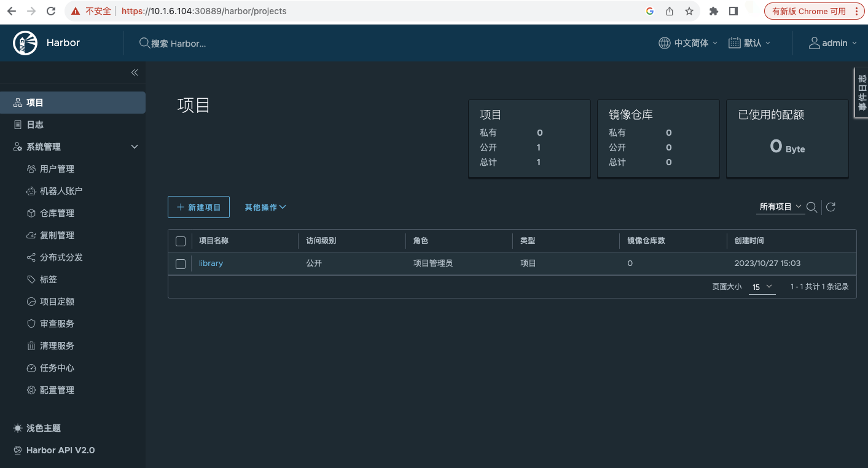Image resolution: width=868 pixels, height=468 pixels.
Task: Bookmark this page with star icon
Action: pyautogui.click(x=689, y=11)
